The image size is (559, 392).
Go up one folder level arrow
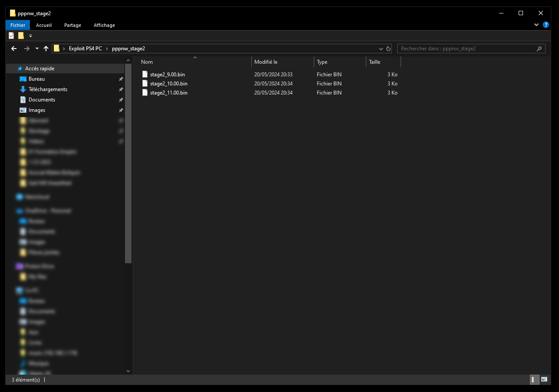tap(46, 49)
